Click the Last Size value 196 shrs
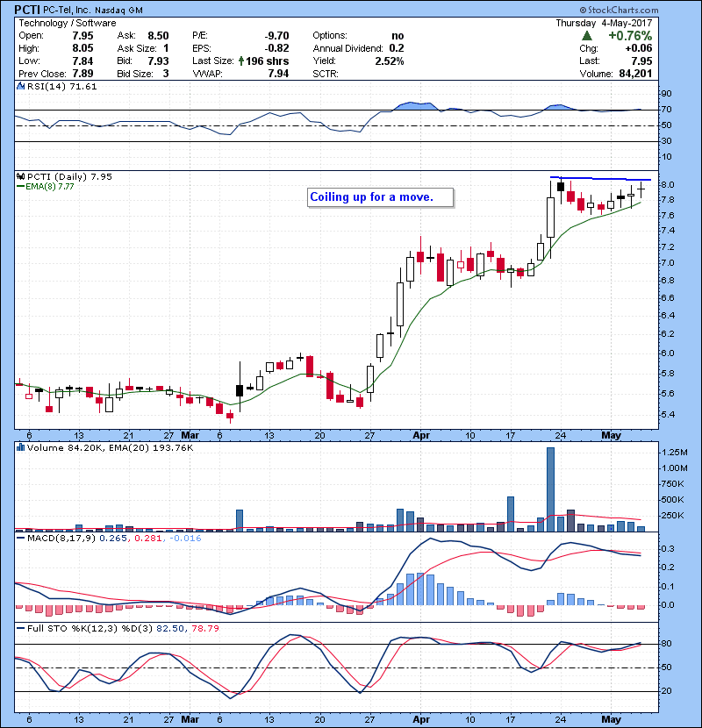This screenshot has width=702, height=728. pos(268,61)
